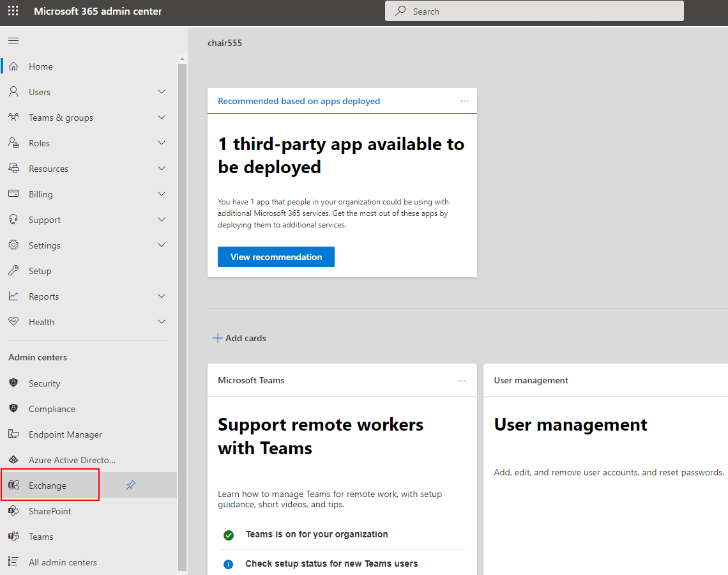Expand the Users menu chevron

pyautogui.click(x=162, y=92)
